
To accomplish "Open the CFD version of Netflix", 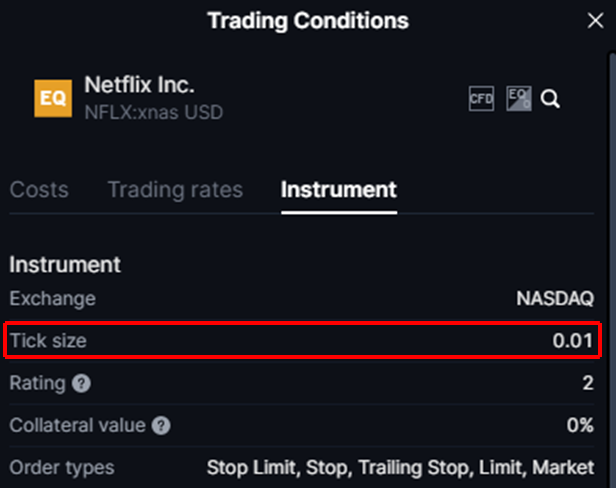I will pos(481,98).
